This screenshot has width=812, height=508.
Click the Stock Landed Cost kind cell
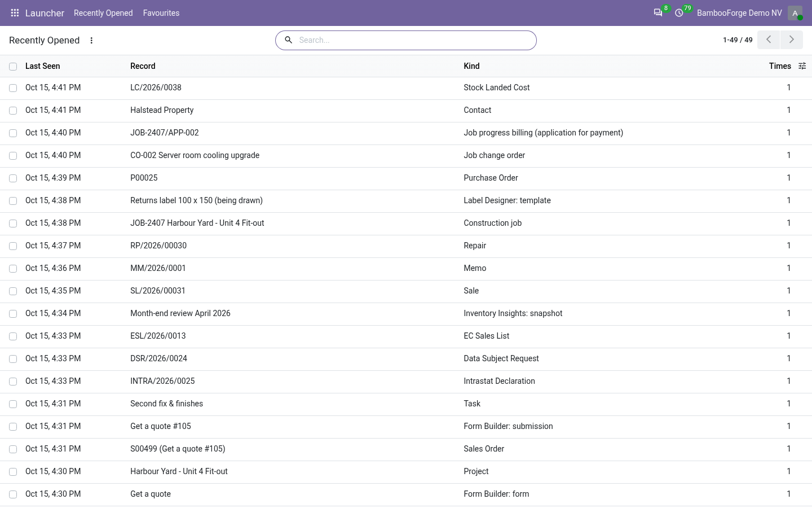(x=497, y=87)
